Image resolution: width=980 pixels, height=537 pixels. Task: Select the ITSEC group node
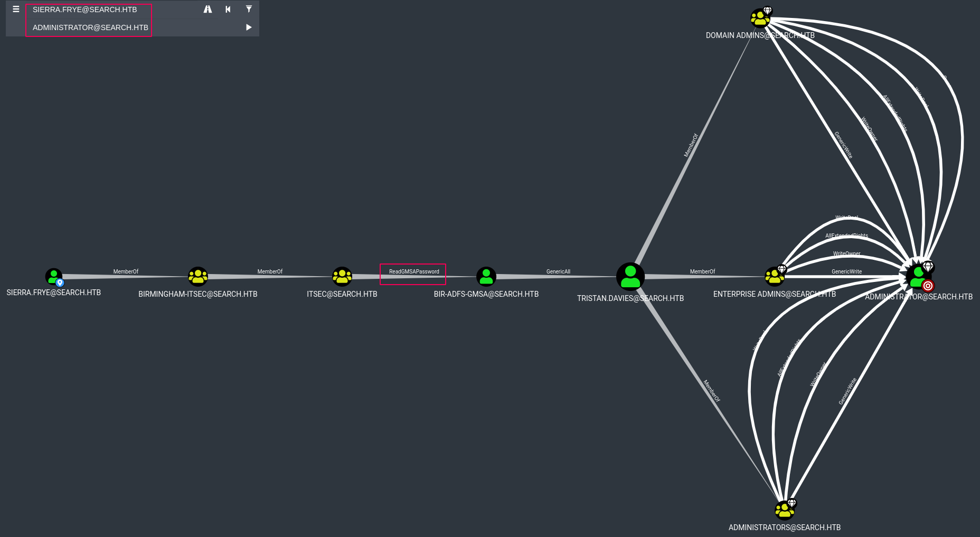(342, 277)
